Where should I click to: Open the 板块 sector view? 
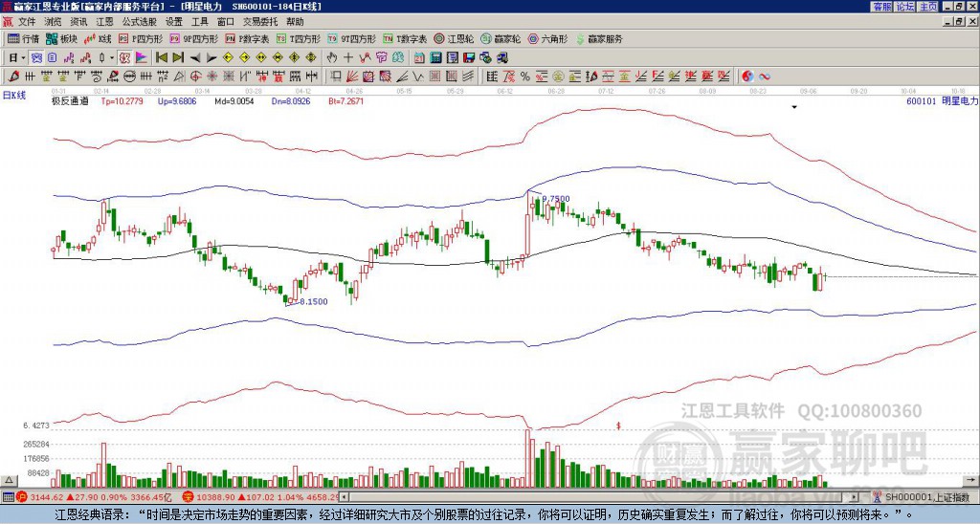[x=61, y=38]
